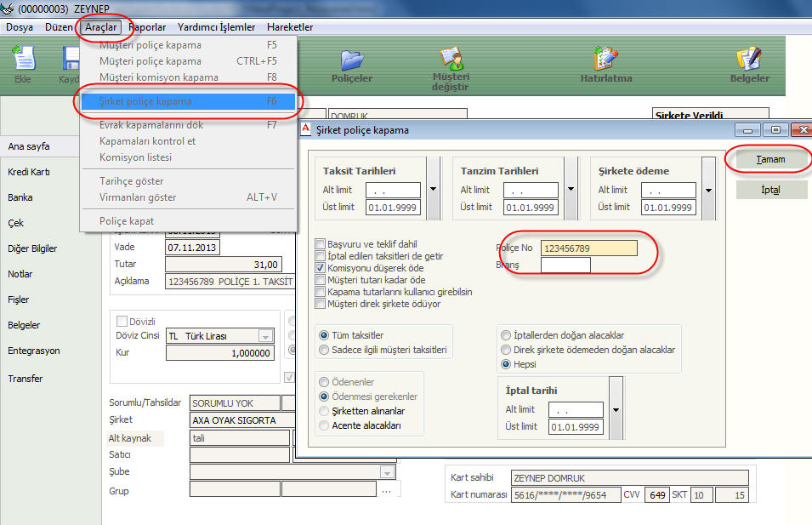This screenshot has height=525, width=812.
Task: Select Sadece ilgili müşteri taksitleri option
Action: click(323, 350)
